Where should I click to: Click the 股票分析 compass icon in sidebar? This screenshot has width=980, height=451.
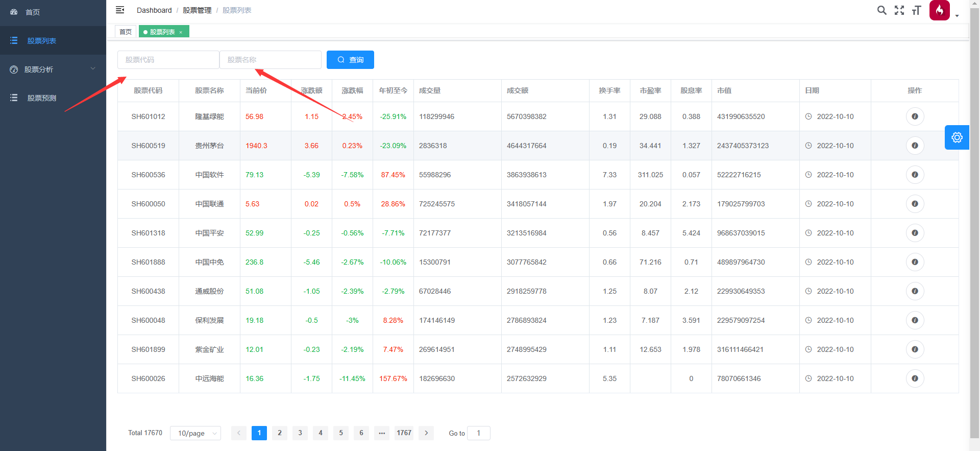pyautogui.click(x=14, y=69)
